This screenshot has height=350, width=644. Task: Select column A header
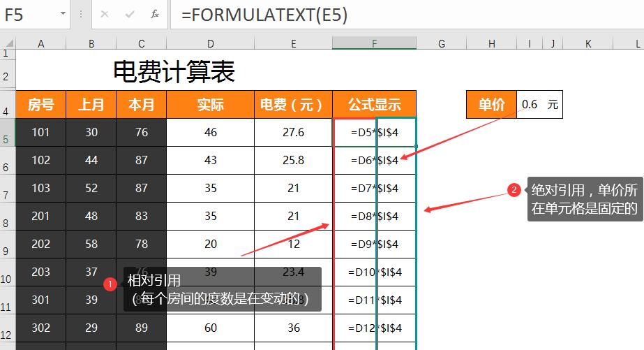[40, 43]
